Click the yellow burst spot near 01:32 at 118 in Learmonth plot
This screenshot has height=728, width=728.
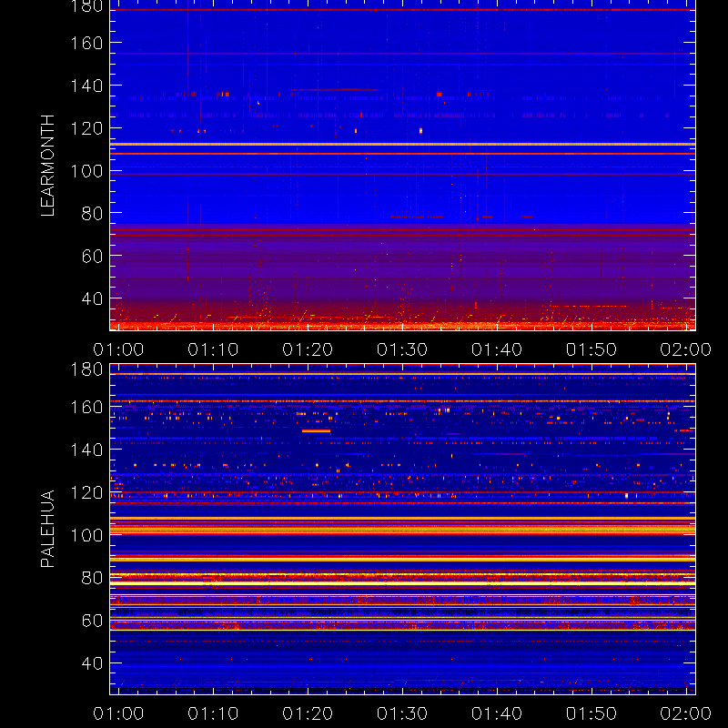coord(420,131)
